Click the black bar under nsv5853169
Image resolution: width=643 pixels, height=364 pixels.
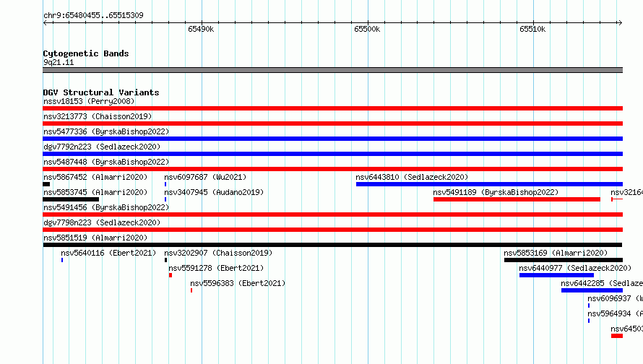pos(564,260)
